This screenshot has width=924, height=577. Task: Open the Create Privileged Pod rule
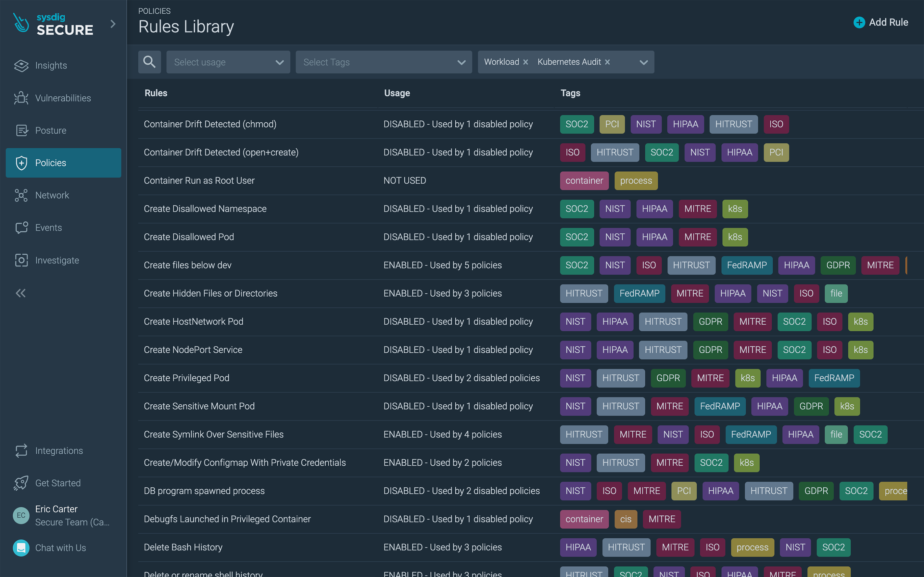[x=187, y=378]
